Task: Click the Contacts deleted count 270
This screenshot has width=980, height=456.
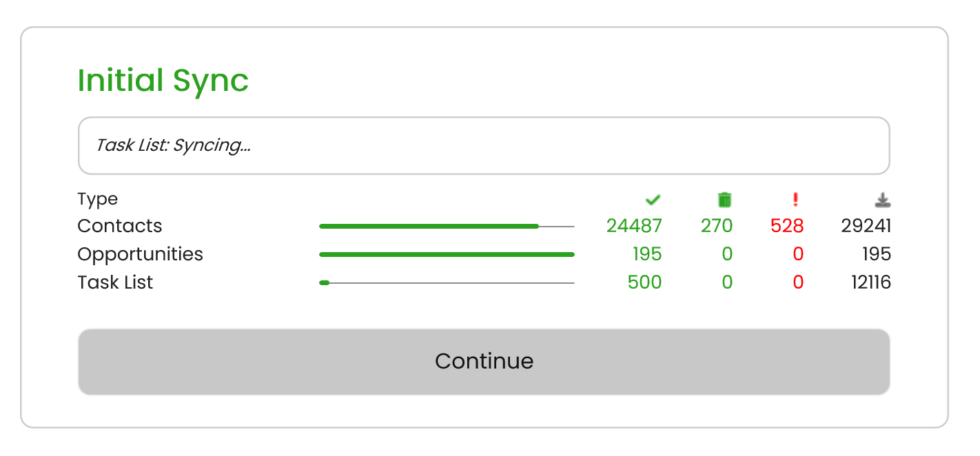Action: tap(717, 226)
